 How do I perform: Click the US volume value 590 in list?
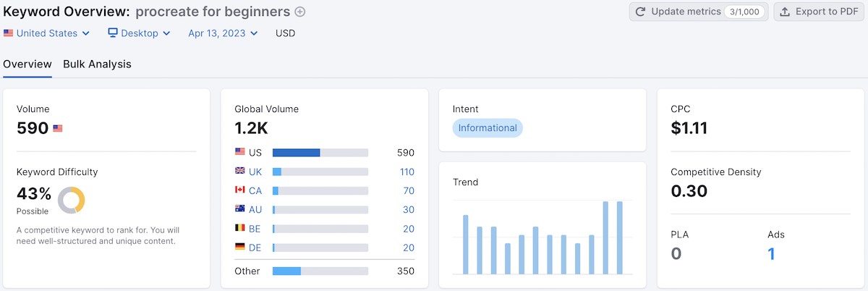406,152
